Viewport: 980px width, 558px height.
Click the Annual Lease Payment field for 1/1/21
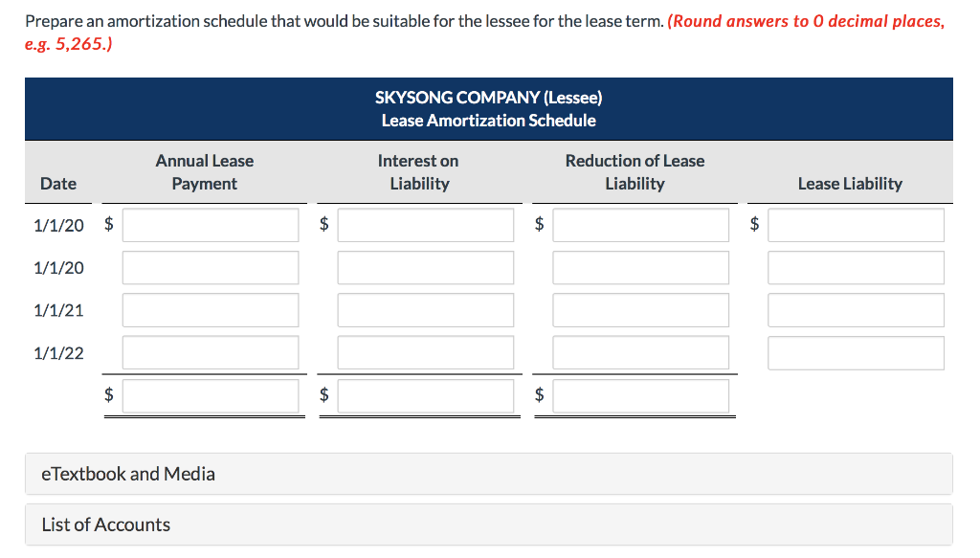click(x=210, y=309)
